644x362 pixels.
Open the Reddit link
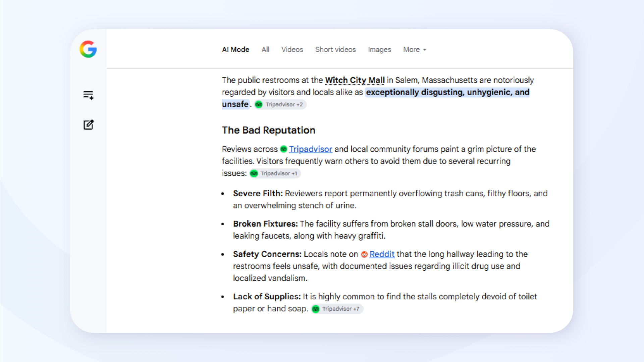pyautogui.click(x=382, y=254)
